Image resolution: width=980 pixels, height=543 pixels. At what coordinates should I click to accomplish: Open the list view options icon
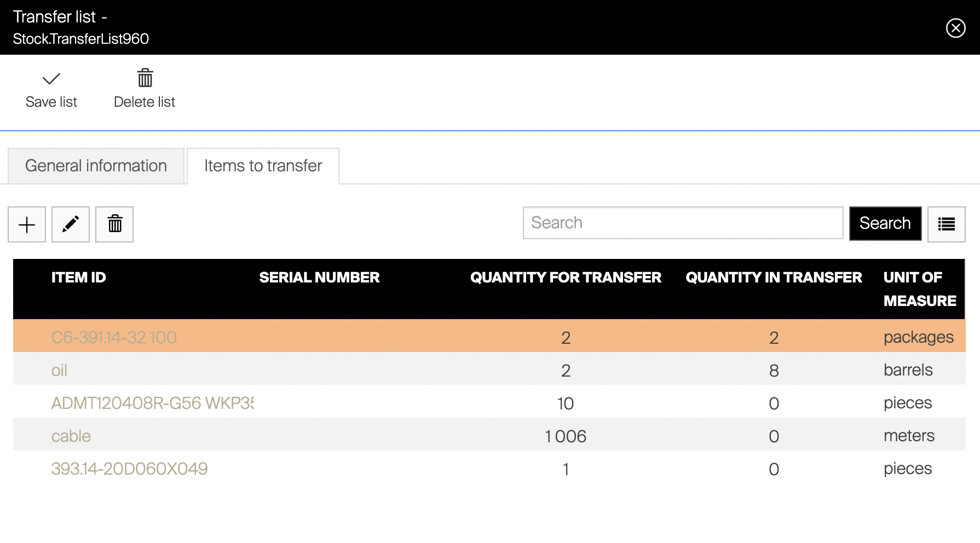tap(946, 224)
